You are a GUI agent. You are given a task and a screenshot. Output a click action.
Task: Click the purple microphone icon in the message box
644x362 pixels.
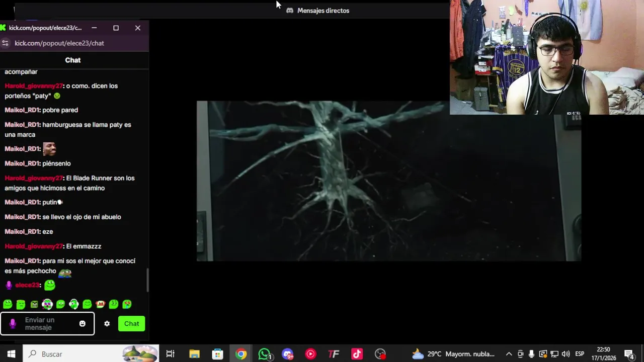pyautogui.click(x=13, y=324)
